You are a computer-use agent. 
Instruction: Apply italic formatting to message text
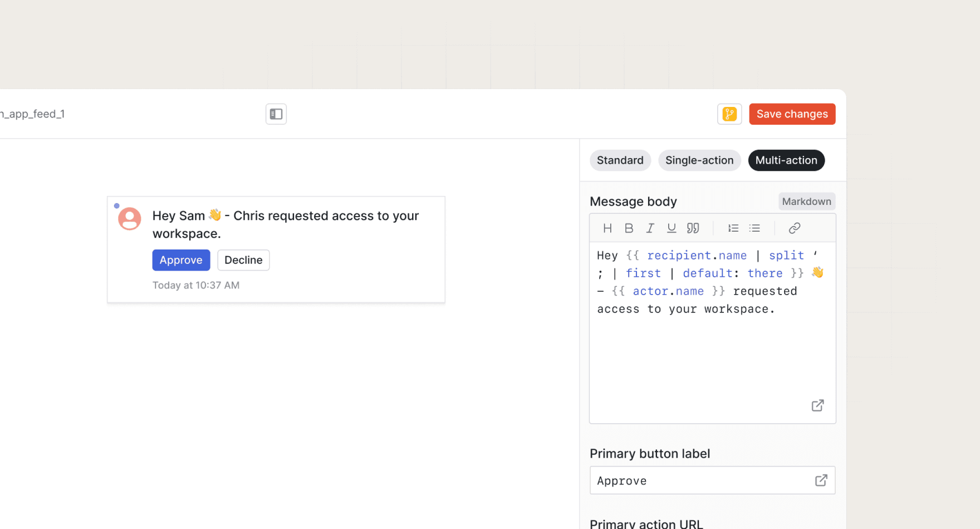click(x=650, y=228)
